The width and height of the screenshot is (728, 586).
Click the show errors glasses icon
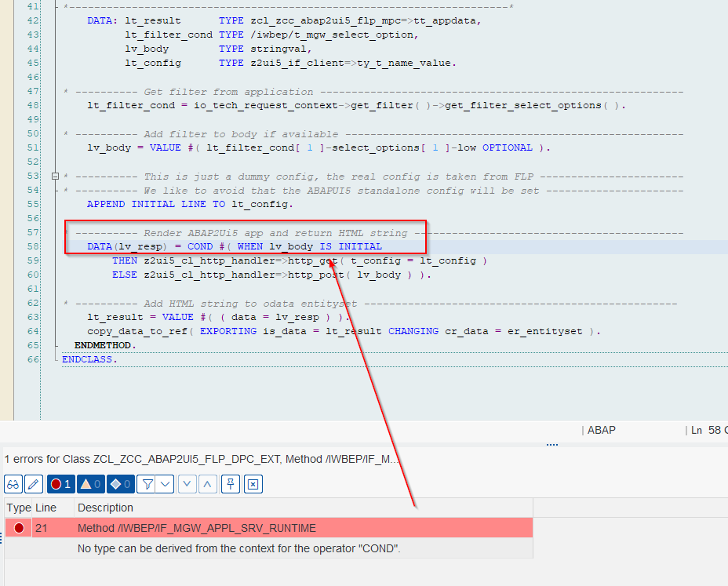(x=13, y=484)
